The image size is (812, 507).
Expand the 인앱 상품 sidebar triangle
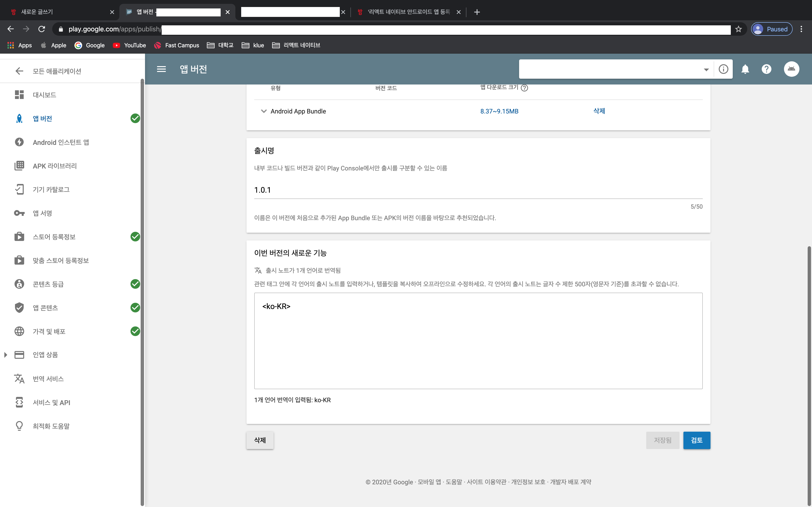coord(6,355)
